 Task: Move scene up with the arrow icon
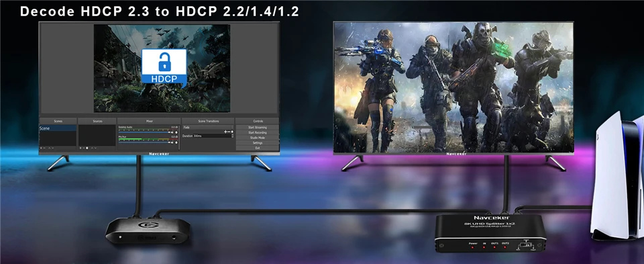49,148
